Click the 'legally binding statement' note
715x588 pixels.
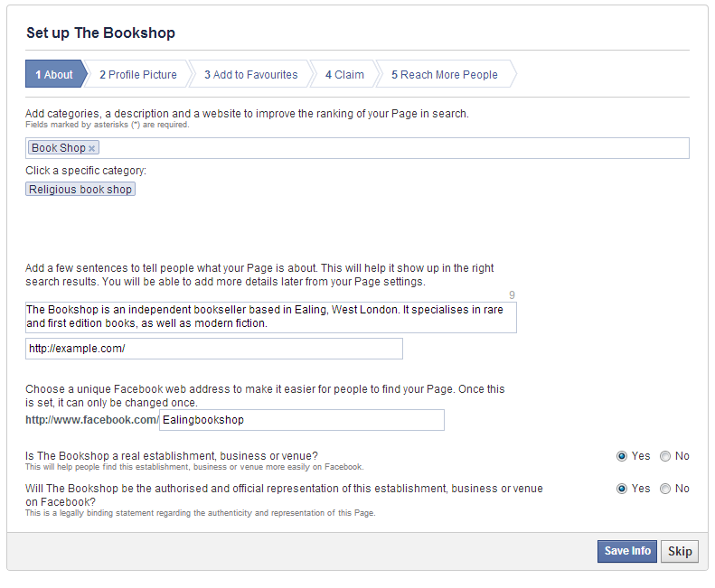tap(200, 513)
